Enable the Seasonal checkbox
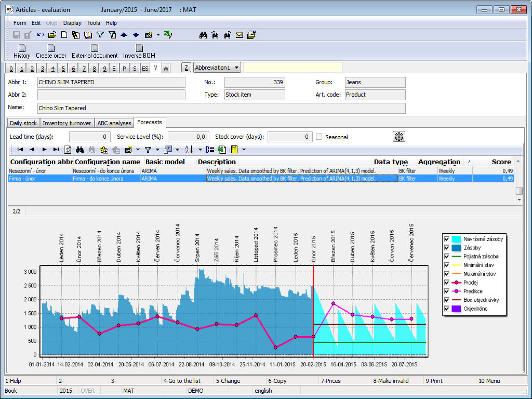 [320, 137]
